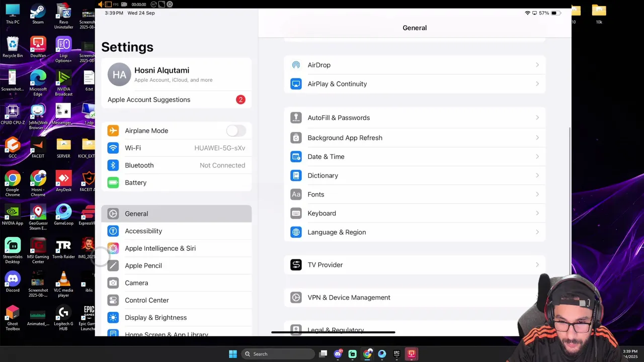
Task: Open Epic Games from the Windows taskbar
Action: [x=396, y=354]
